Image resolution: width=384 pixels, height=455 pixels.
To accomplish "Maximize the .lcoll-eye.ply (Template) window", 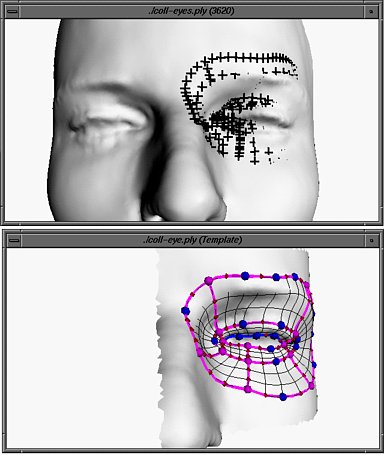I will (x=372, y=240).
